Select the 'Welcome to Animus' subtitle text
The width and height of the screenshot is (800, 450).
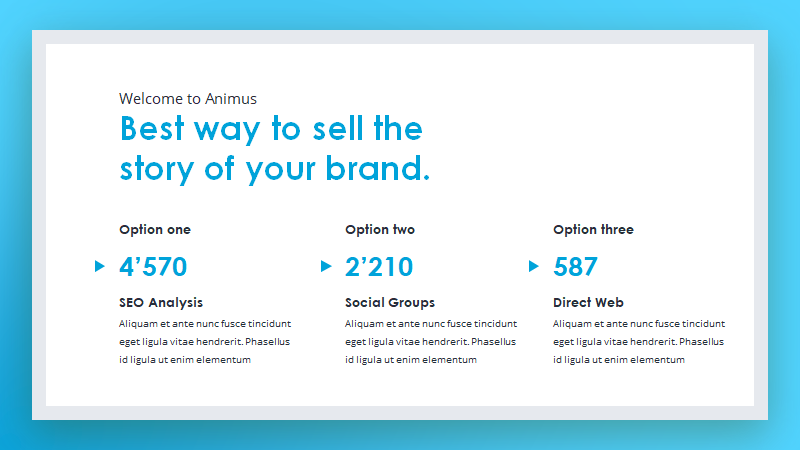tap(188, 98)
